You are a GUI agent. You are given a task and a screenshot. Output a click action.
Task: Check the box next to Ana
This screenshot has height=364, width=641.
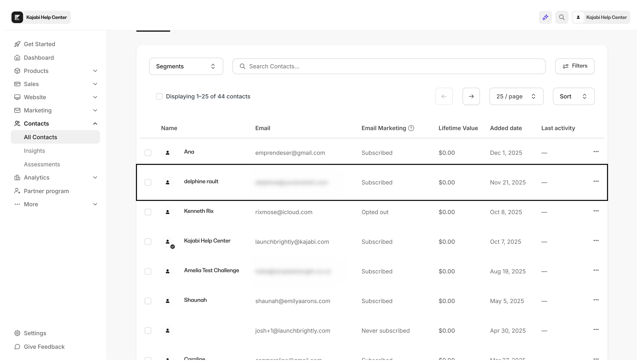tap(148, 153)
